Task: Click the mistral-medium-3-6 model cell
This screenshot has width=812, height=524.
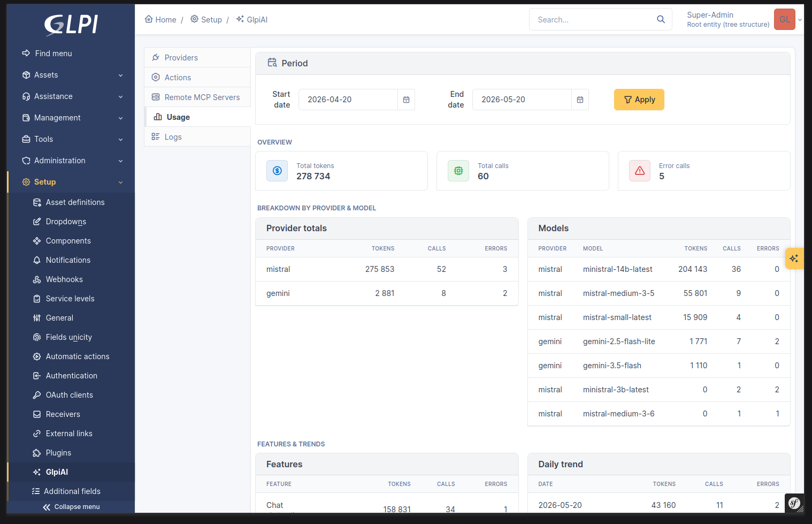Action: pyautogui.click(x=619, y=414)
